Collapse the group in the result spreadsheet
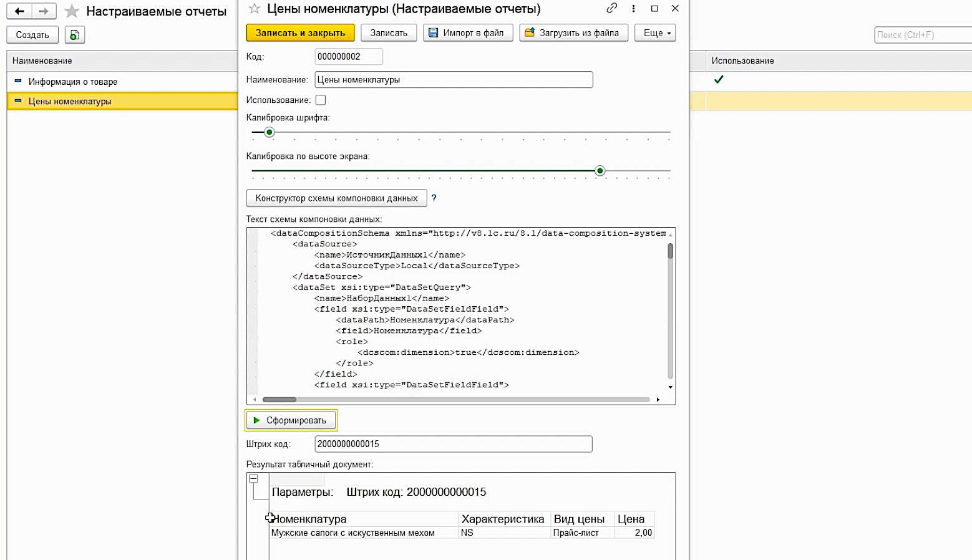 253,478
